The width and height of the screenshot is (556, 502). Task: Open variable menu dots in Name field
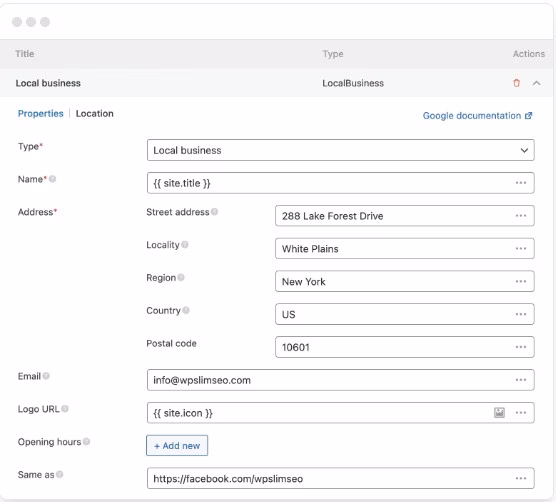click(521, 183)
